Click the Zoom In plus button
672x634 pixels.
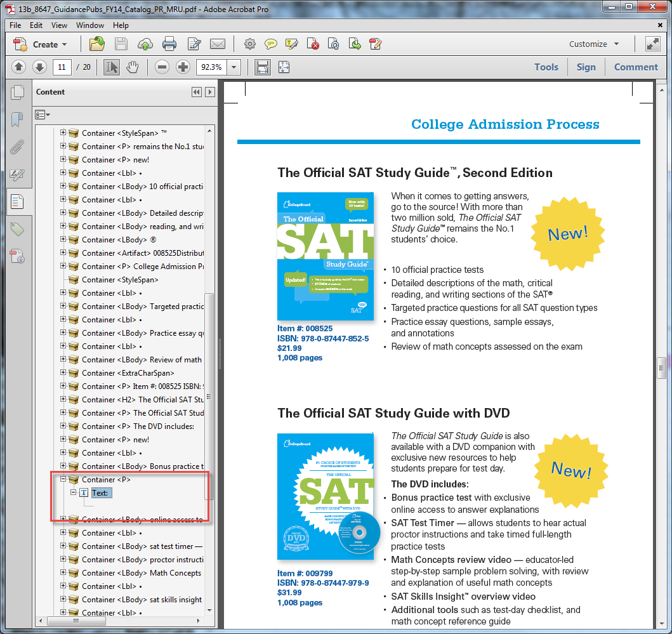[183, 67]
